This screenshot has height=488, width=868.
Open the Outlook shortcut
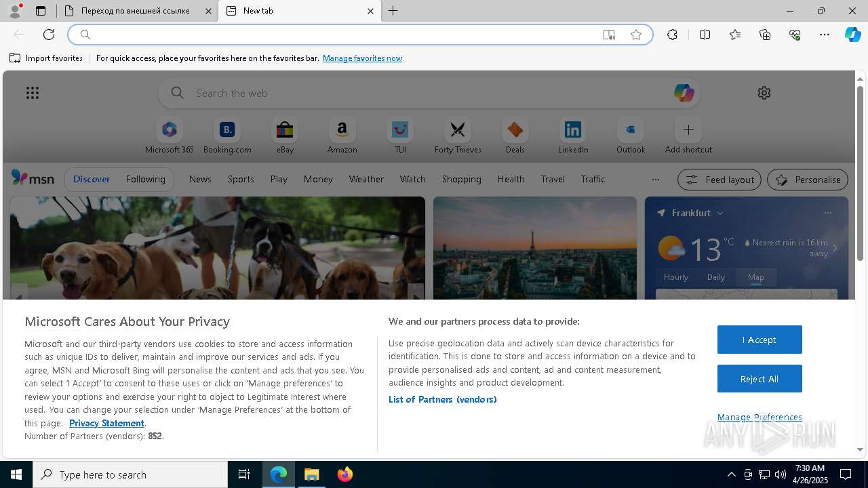point(631,136)
